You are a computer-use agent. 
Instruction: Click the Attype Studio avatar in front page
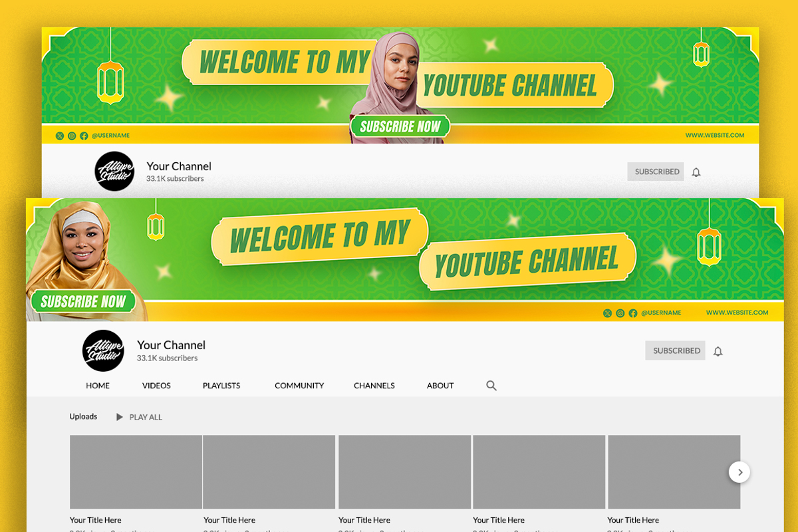(x=103, y=350)
